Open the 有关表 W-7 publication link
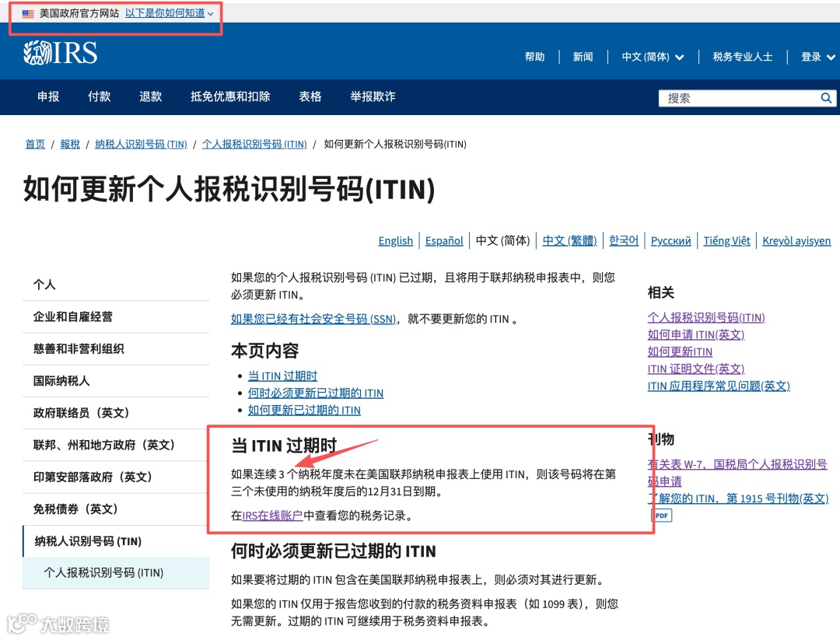Viewport: 840px width, 640px height. tap(737, 472)
